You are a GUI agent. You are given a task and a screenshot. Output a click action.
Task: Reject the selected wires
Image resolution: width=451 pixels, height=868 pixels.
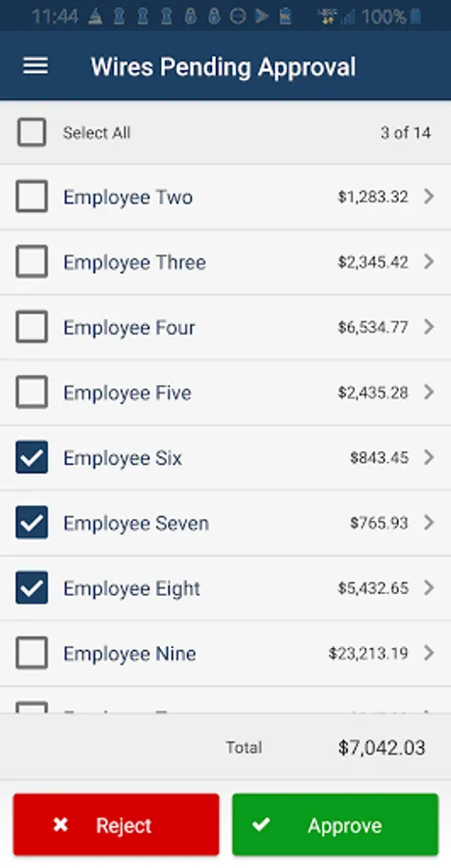tap(117, 825)
